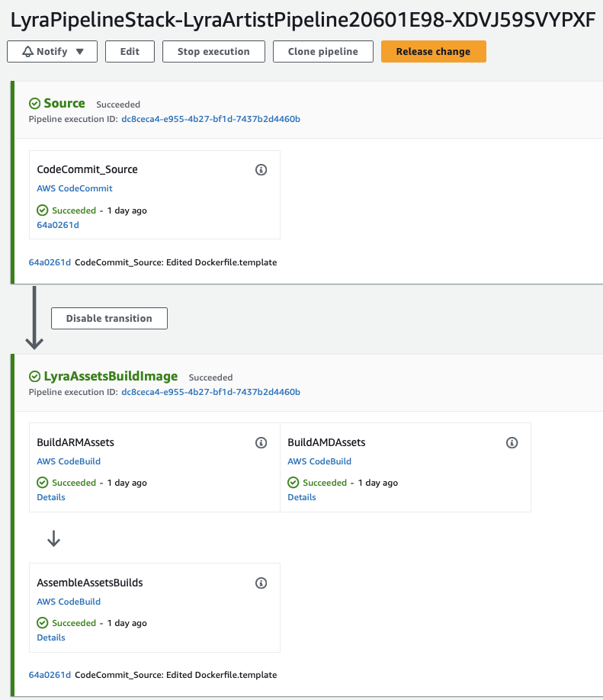Click the info icon on BuildARMAssets

click(x=261, y=442)
